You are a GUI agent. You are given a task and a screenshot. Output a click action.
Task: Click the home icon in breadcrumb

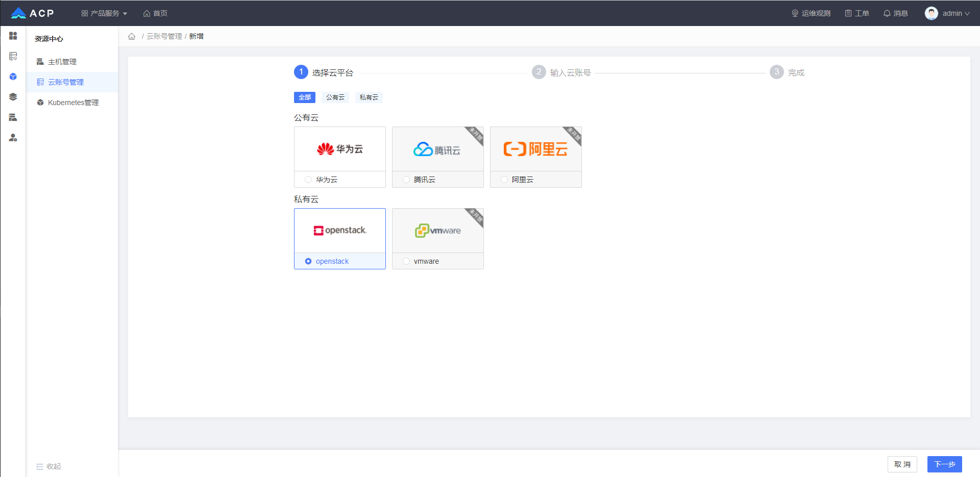pyautogui.click(x=132, y=36)
